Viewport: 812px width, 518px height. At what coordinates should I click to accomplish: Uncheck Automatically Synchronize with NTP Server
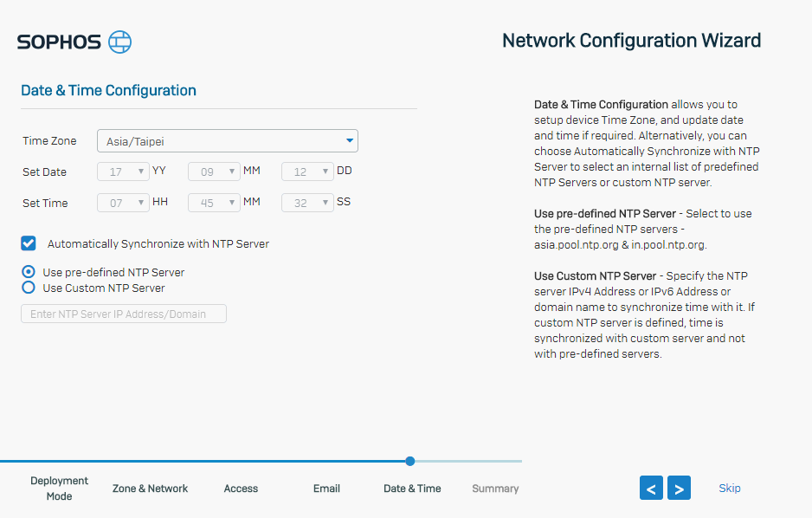click(29, 243)
